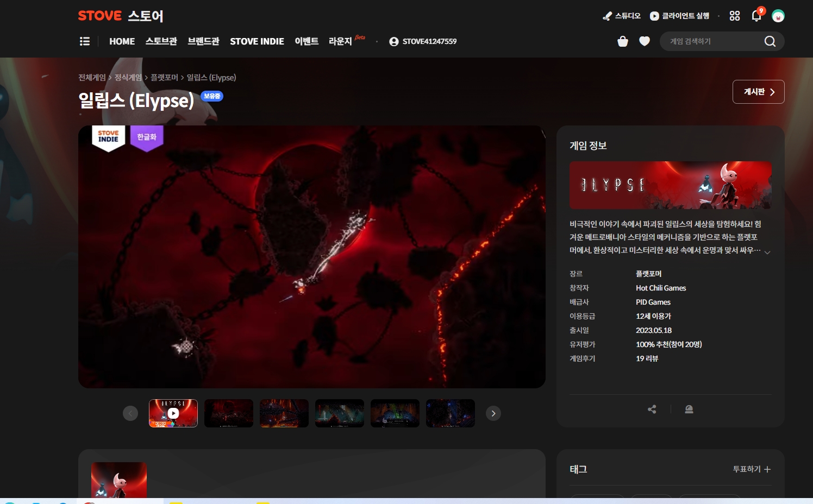
Task: Show more thumbnails with the right arrow
Action: pyautogui.click(x=493, y=413)
